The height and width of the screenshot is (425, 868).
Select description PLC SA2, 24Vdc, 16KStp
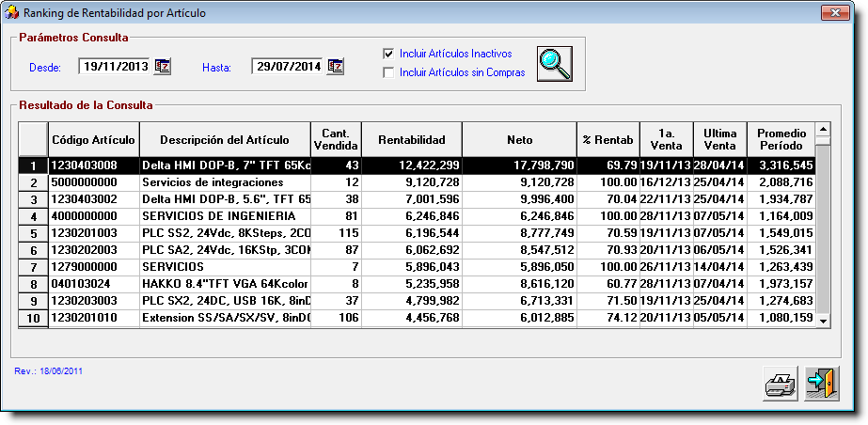[x=225, y=250]
